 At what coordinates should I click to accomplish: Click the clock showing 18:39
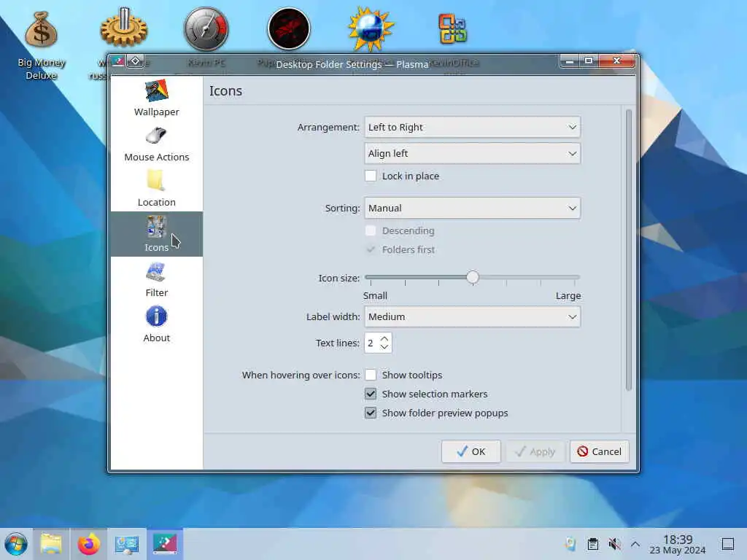678,540
